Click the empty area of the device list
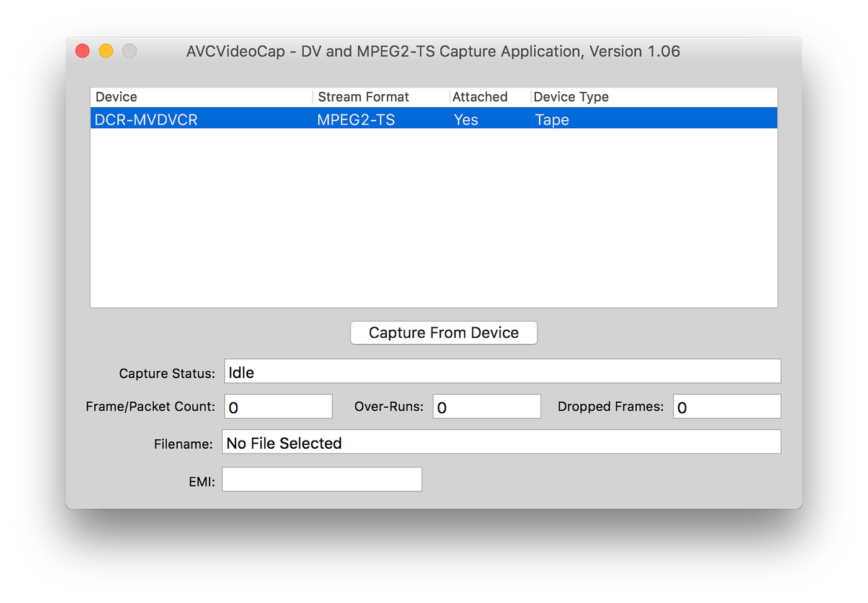This screenshot has width=868, height=603. pyautogui.click(x=434, y=217)
